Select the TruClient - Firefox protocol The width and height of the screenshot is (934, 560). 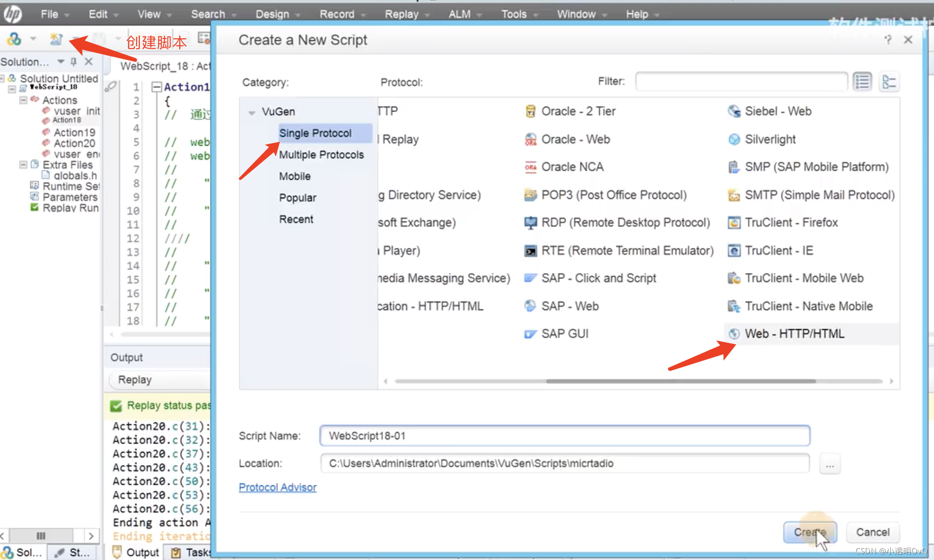tap(791, 222)
